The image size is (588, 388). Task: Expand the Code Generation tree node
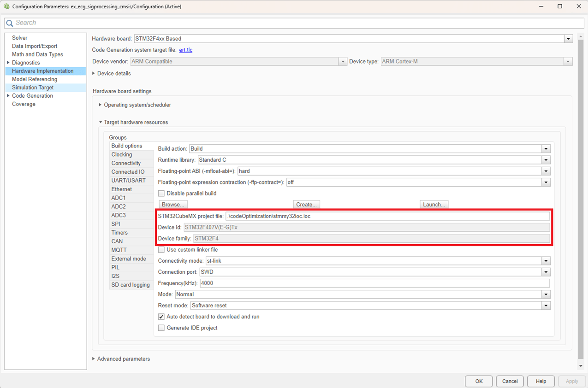pos(8,96)
